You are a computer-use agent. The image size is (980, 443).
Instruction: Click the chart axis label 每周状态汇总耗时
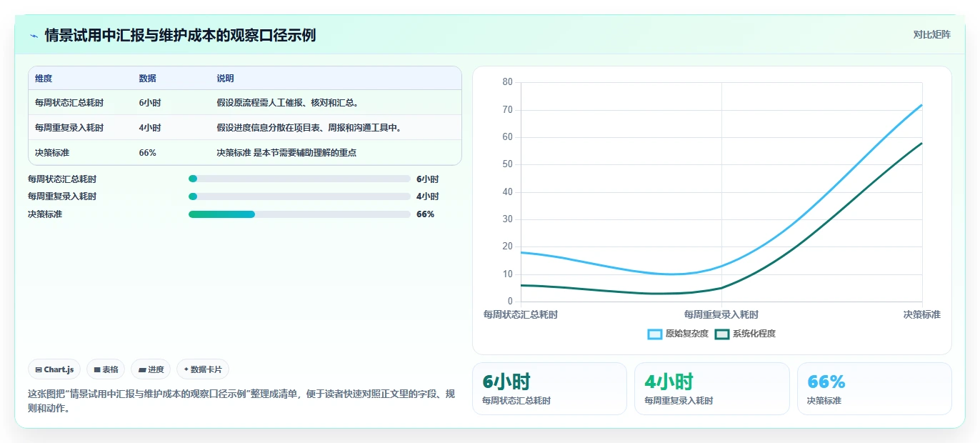tap(521, 314)
